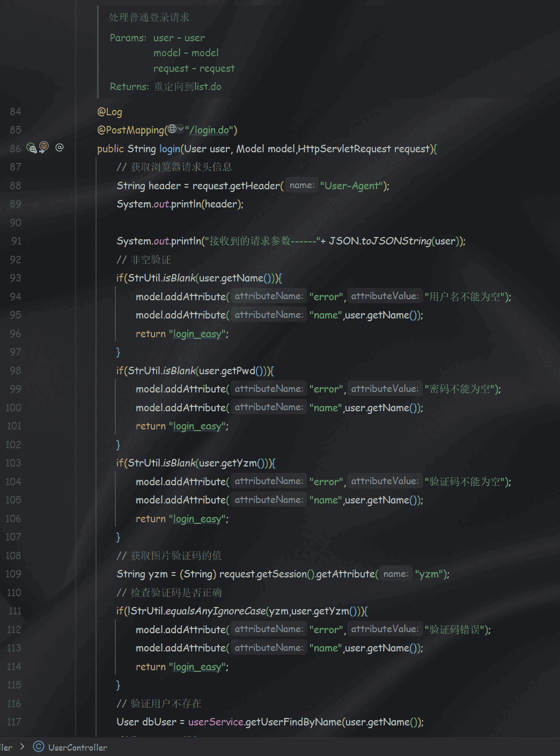The height and width of the screenshot is (756, 560).
Task: Open the dropdown chevron next to the PostMapping globe
Action: (180, 130)
